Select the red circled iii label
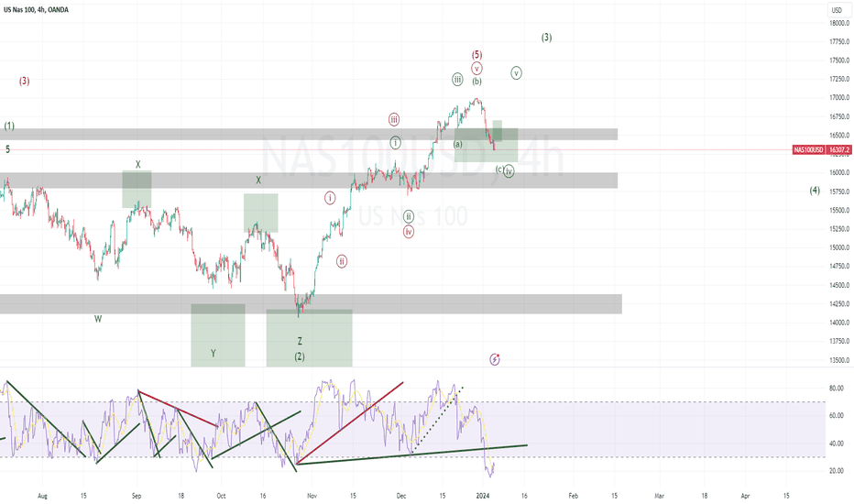The width and height of the screenshot is (854, 504). pos(394,119)
